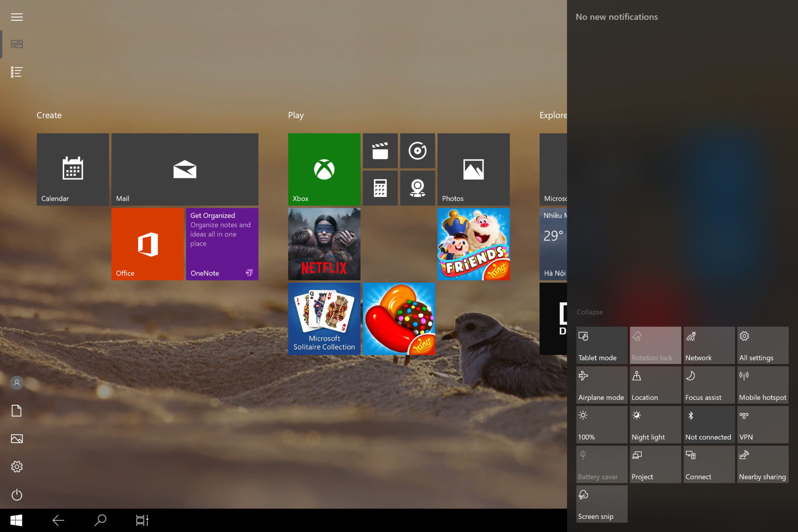798x532 pixels.
Task: Open the Movies & TV clapperboard tile
Action: tap(380, 151)
